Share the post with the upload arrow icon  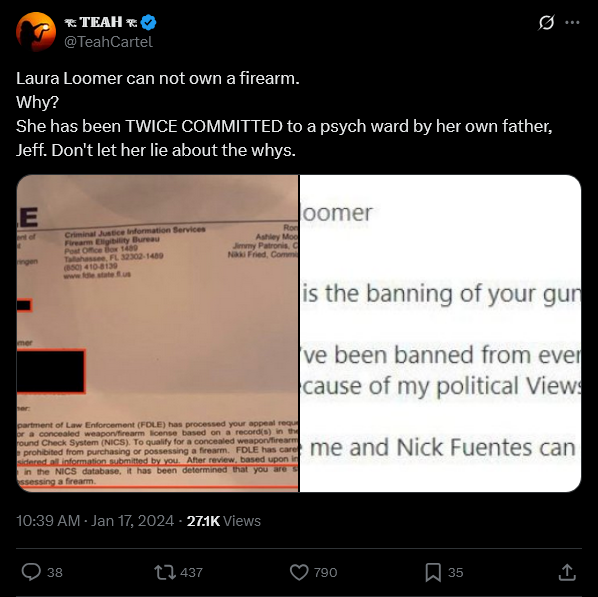click(x=567, y=572)
